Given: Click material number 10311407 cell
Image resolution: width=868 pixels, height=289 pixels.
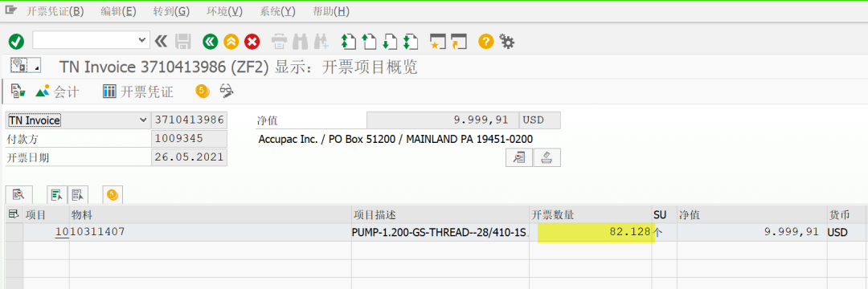Looking at the screenshot, I should 211,232.
